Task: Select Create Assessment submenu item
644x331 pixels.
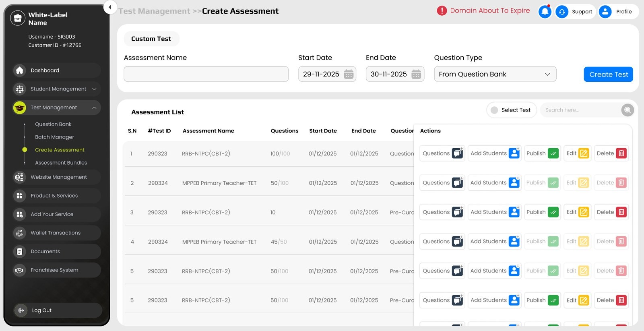Action: (x=60, y=150)
